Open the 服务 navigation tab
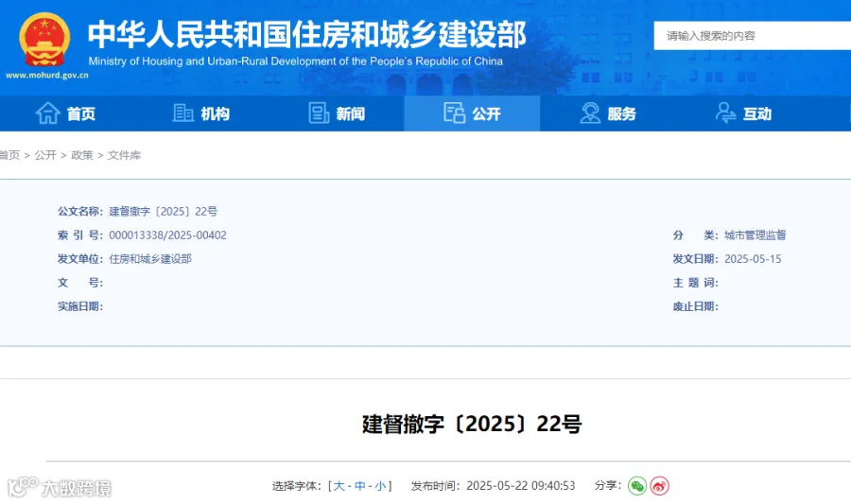This screenshot has width=851, height=504. 608,113
